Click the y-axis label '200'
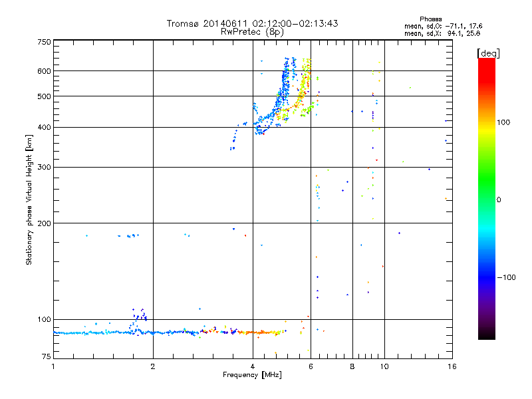532x399 pixels. [x=44, y=223]
